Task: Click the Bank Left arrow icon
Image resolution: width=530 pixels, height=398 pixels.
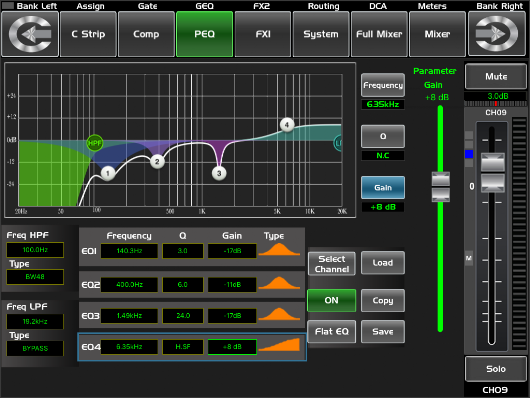Action: (x=30, y=34)
